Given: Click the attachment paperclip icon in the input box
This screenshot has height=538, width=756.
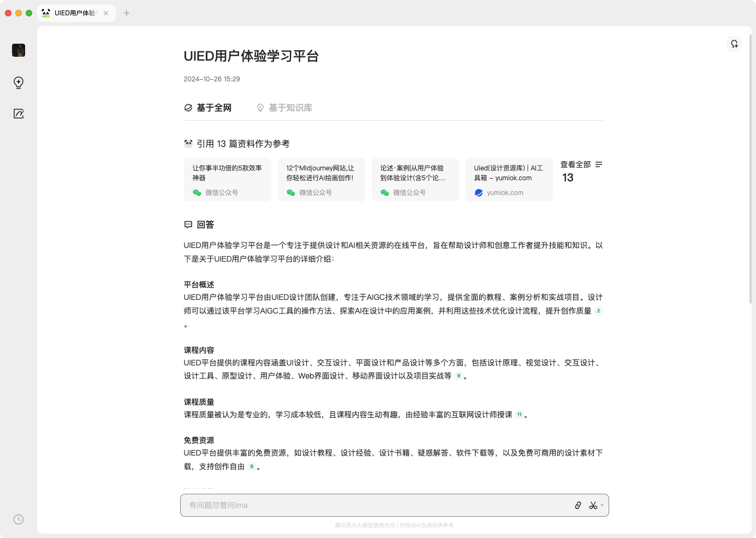Looking at the screenshot, I should 578,505.
